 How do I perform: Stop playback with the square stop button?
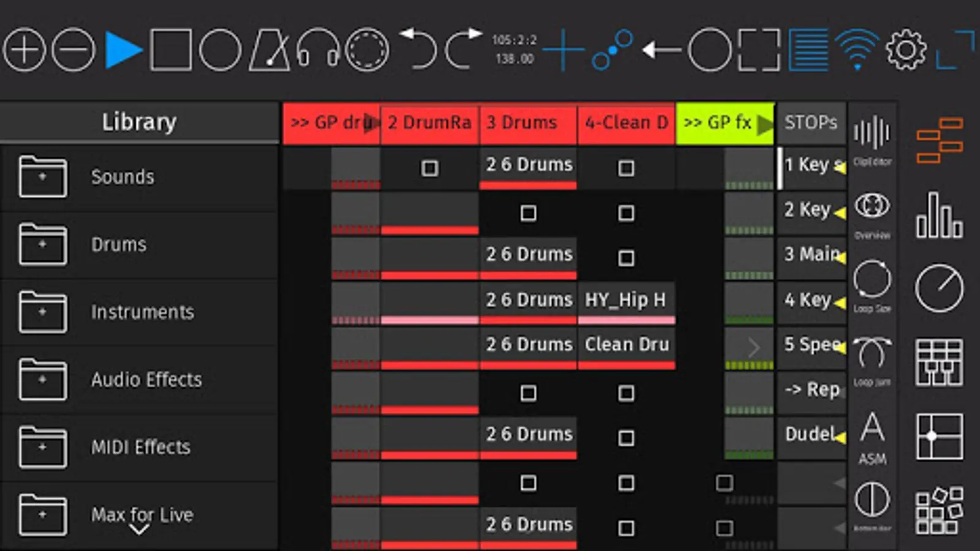pyautogui.click(x=171, y=50)
